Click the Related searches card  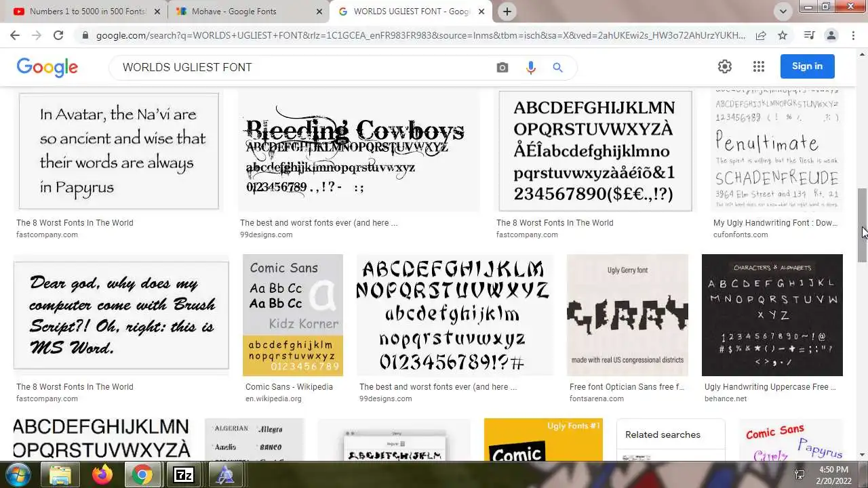[x=671, y=440]
